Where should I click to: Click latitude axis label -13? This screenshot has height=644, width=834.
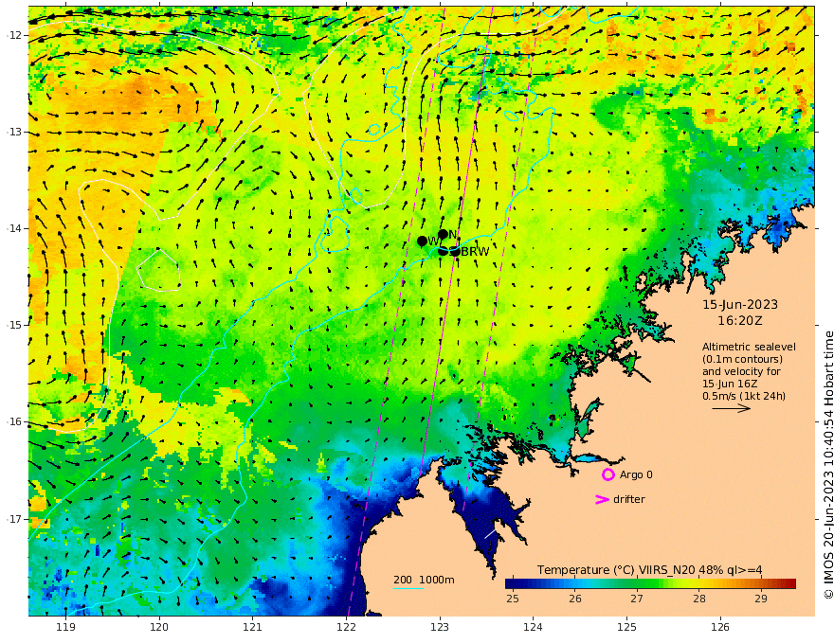[14, 132]
